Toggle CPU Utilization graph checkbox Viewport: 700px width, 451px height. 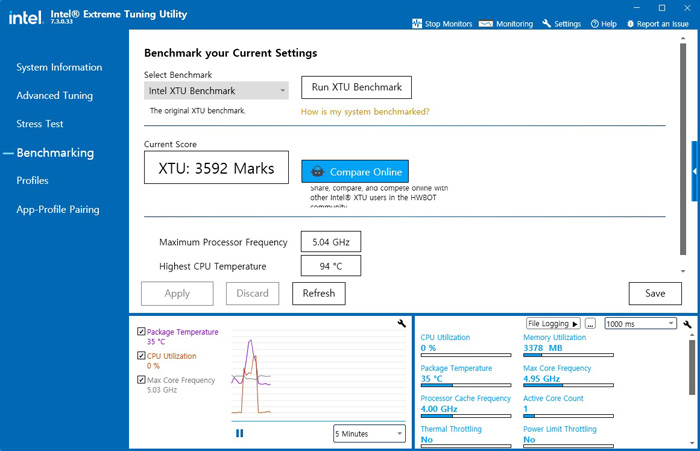click(141, 355)
